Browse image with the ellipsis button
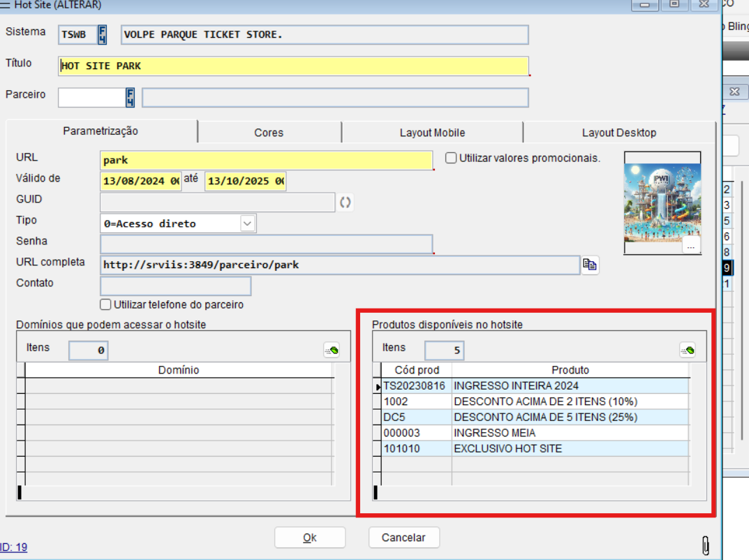 (x=690, y=246)
